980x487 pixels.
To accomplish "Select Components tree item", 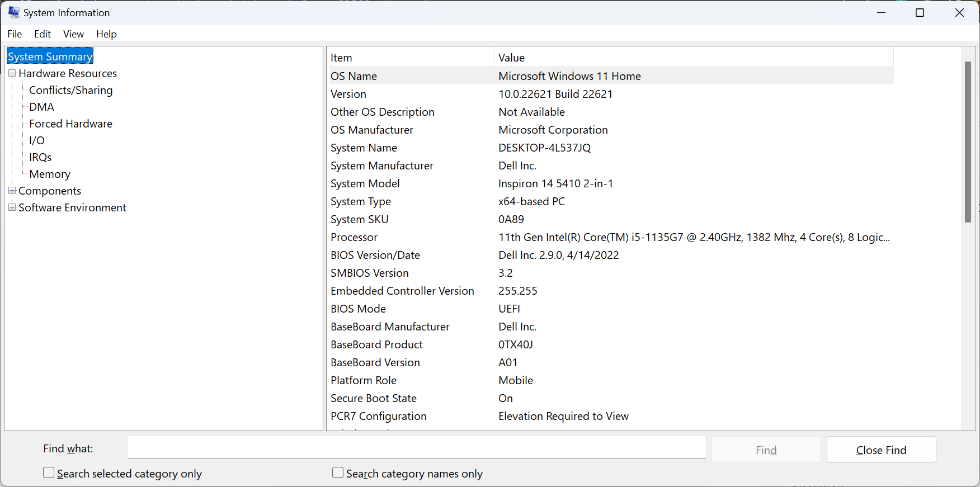I will pos(50,191).
